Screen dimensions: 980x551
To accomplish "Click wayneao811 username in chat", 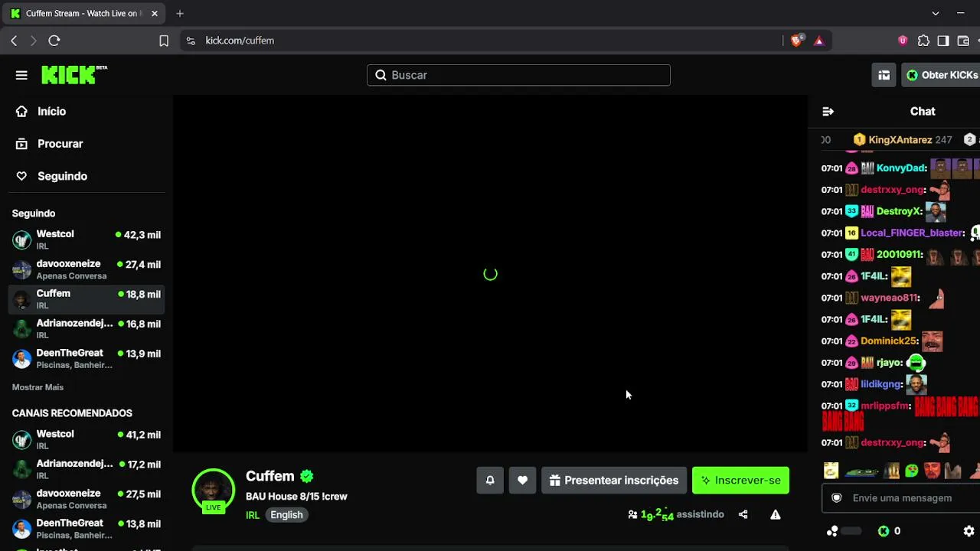I will click(x=889, y=298).
